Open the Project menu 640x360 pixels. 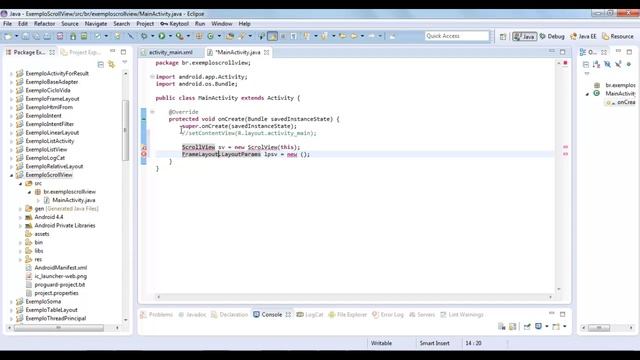click(x=145, y=24)
